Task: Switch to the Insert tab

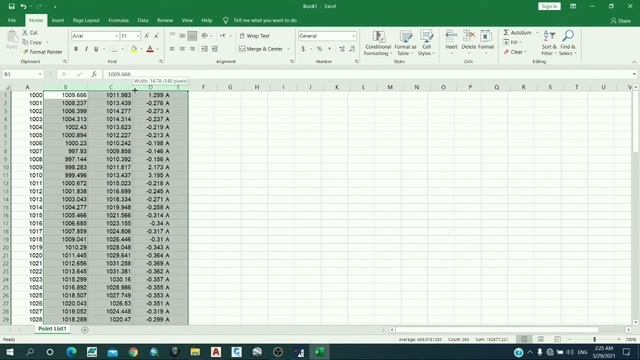Action: [58, 20]
